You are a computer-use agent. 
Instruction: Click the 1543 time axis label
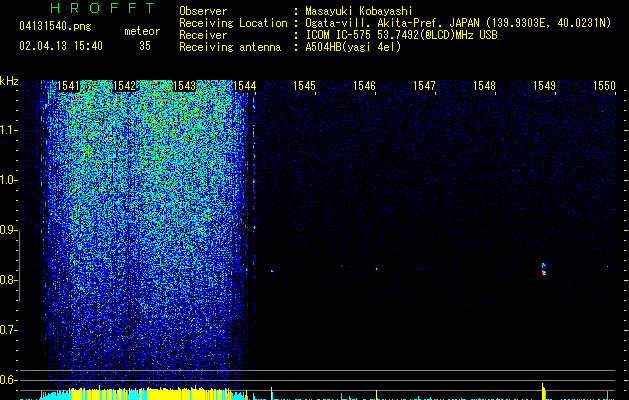point(185,86)
